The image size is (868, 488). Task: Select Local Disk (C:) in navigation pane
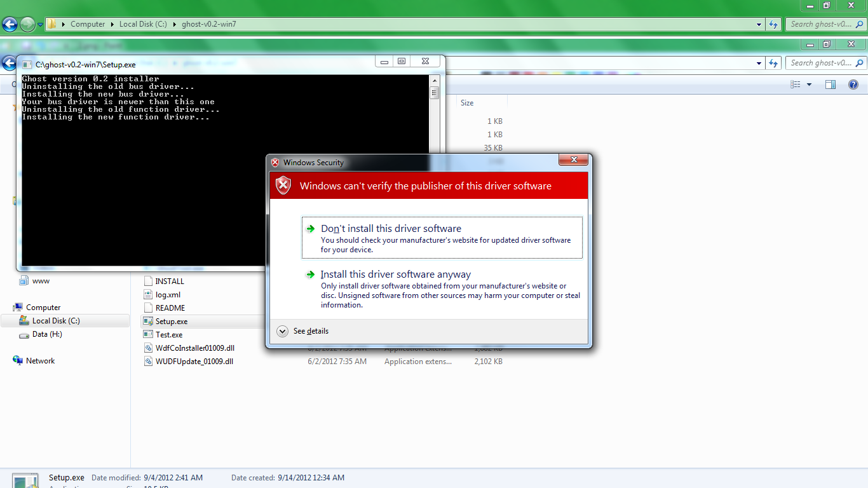point(56,321)
